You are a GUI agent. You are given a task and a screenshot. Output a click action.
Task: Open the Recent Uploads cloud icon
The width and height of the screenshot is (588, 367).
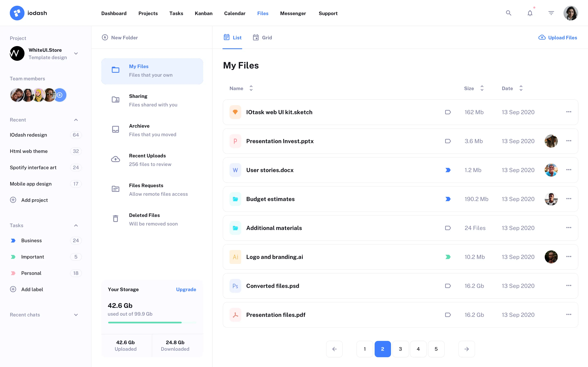pyautogui.click(x=116, y=159)
